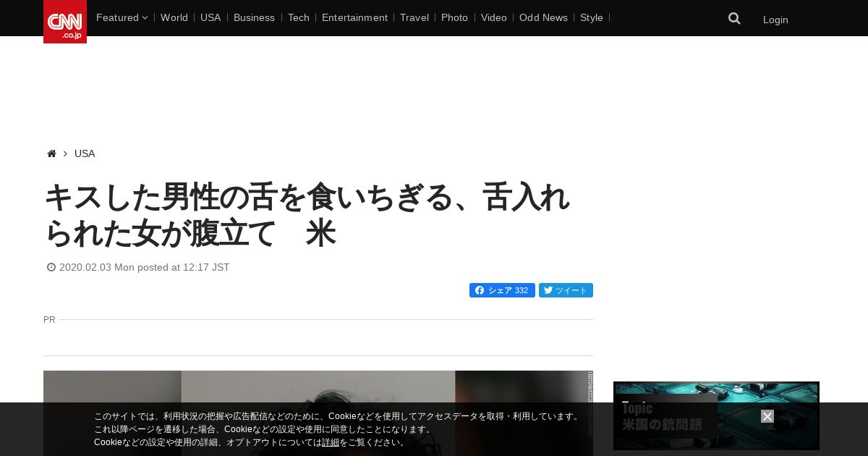
Task: Open Odd News section
Action: tap(543, 17)
